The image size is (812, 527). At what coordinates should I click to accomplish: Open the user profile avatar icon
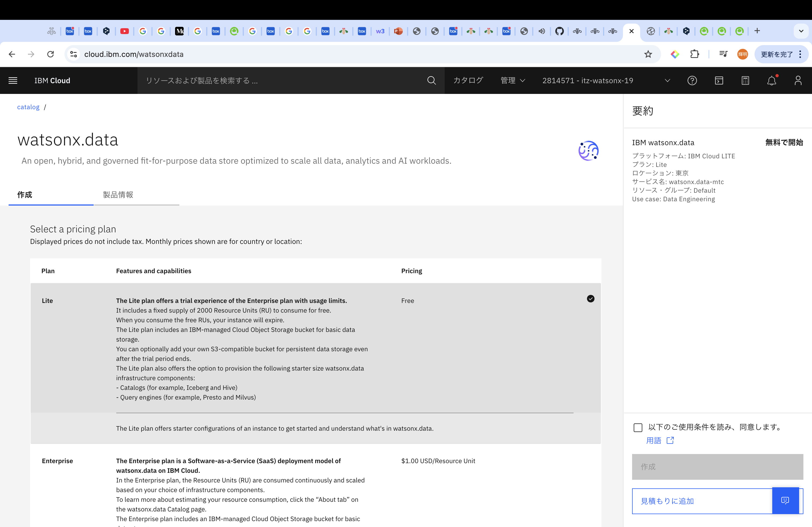(x=798, y=80)
